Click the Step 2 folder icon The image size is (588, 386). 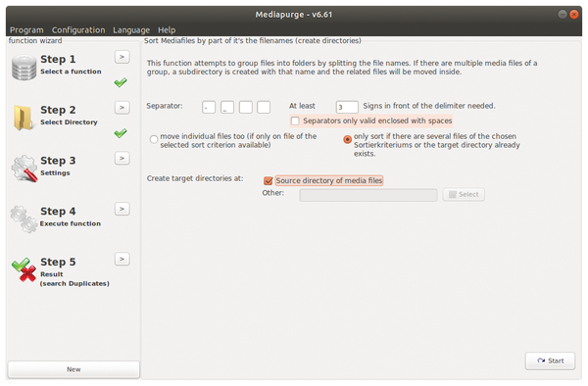[x=23, y=118]
